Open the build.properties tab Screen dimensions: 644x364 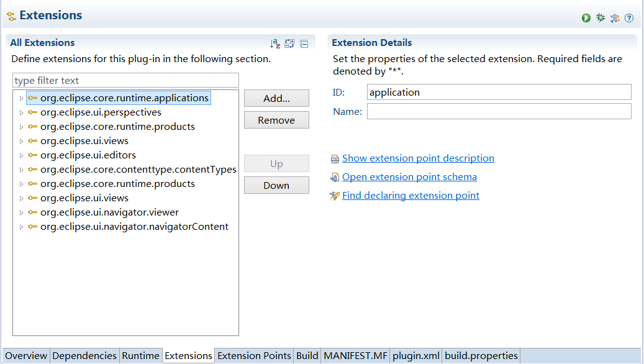pos(481,356)
